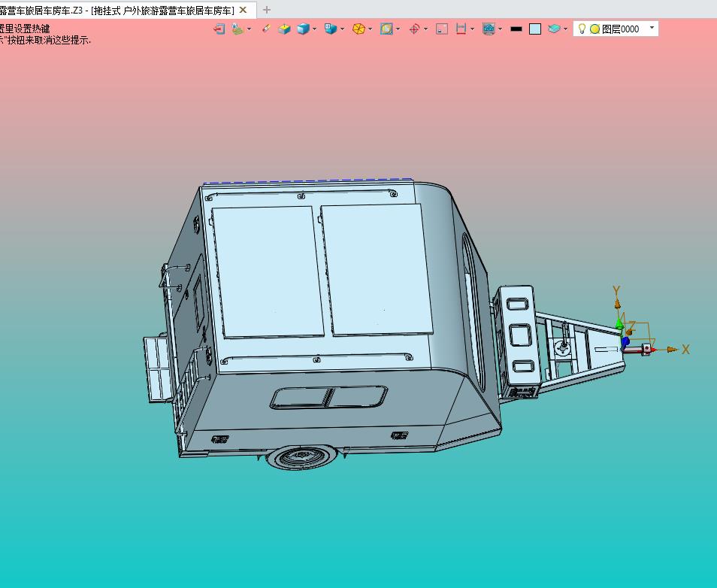Expand the red crosshair dropdown arrow
The height and width of the screenshot is (588, 717).
pyautogui.click(x=426, y=29)
